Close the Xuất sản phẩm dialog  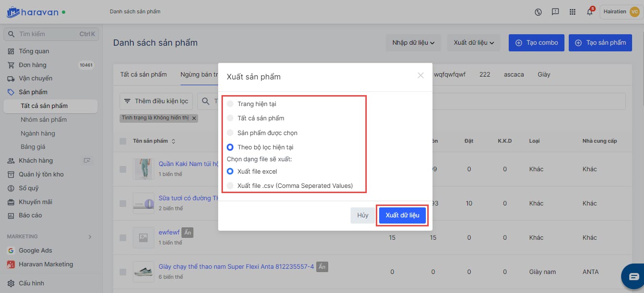click(x=420, y=75)
